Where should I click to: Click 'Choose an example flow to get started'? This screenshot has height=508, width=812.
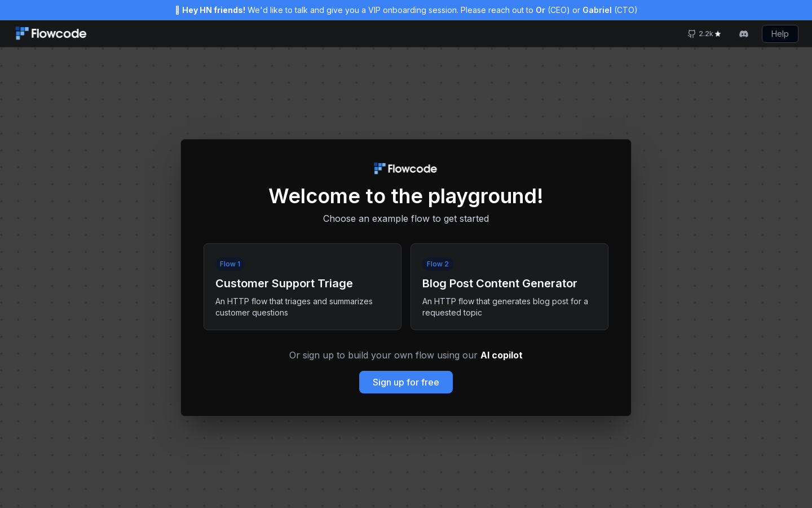[x=406, y=218]
